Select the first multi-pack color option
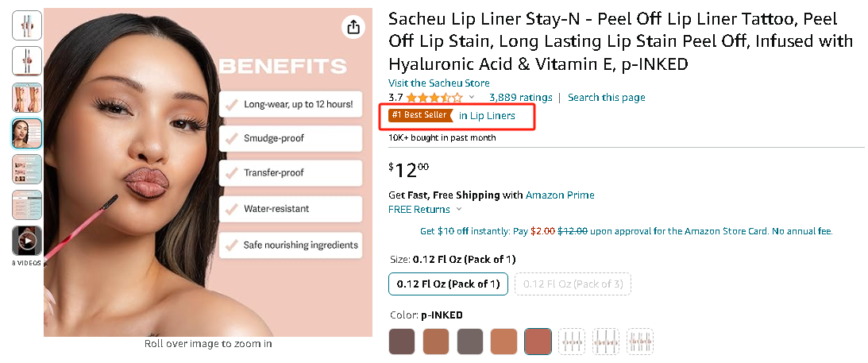The width and height of the screenshot is (868, 363). point(572,341)
